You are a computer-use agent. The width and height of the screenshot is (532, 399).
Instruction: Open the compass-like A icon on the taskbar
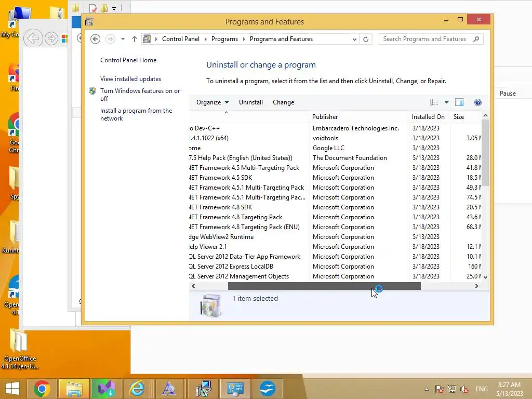[169, 389]
